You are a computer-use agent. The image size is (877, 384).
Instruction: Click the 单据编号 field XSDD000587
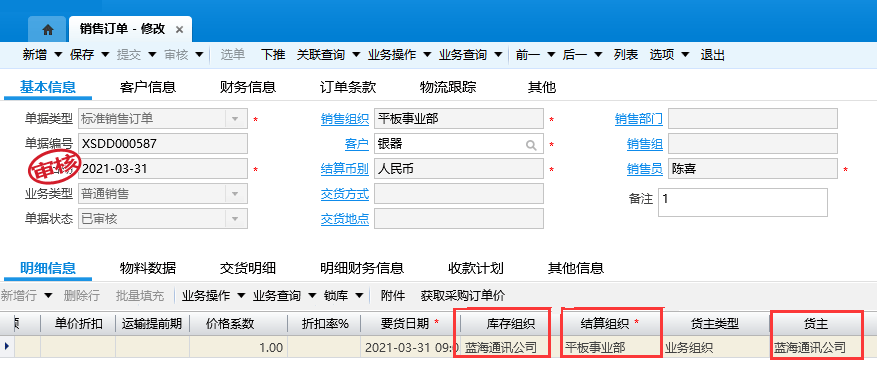(x=162, y=144)
